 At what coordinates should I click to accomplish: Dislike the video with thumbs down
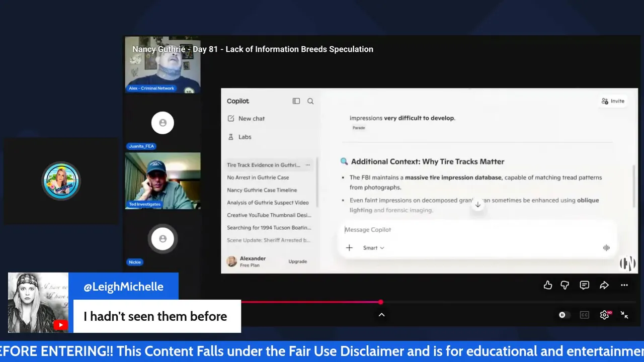point(565,285)
